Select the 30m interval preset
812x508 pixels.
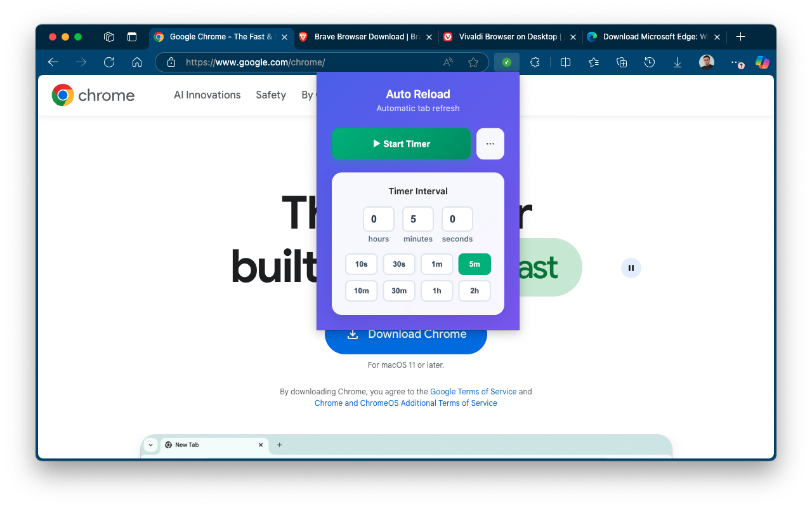click(399, 291)
